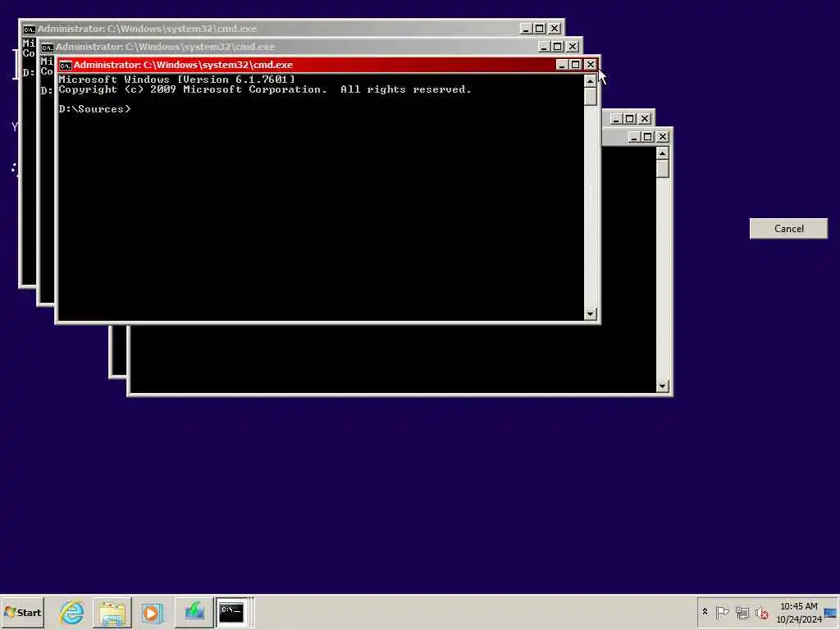Click the fourth pinned taskbar program icon

point(194,612)
